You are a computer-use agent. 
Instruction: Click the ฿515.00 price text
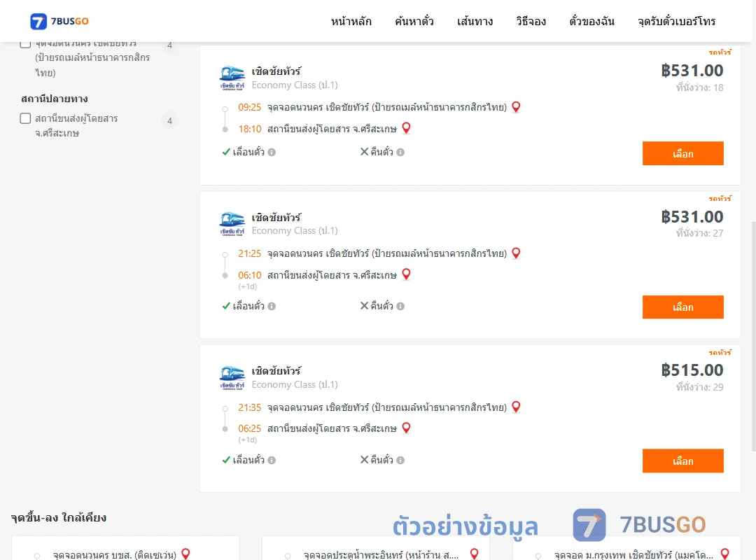point(692,370)
